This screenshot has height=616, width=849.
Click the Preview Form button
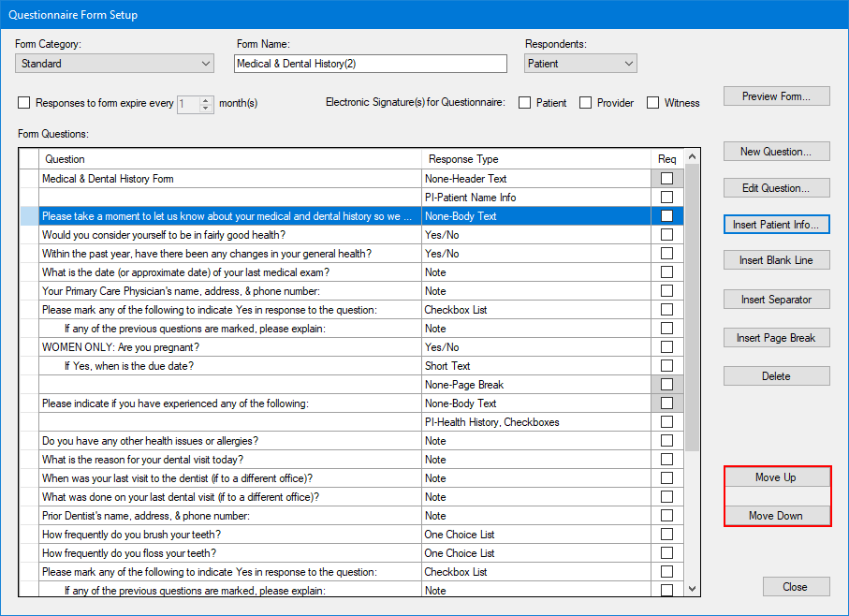(776, 95)
